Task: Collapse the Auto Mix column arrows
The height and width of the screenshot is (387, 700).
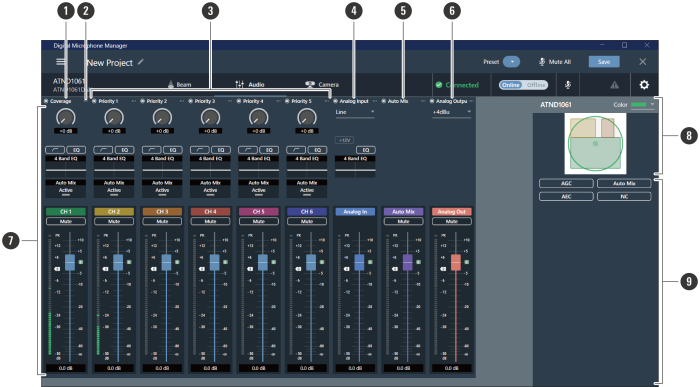Action: click(x=423, y=101)
